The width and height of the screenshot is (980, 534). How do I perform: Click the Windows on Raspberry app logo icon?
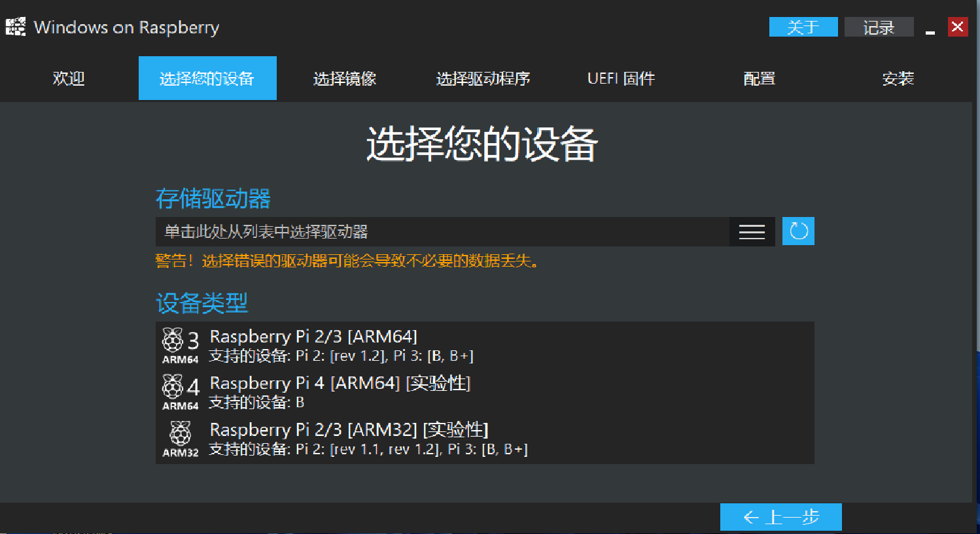click(x=15, y=27)
